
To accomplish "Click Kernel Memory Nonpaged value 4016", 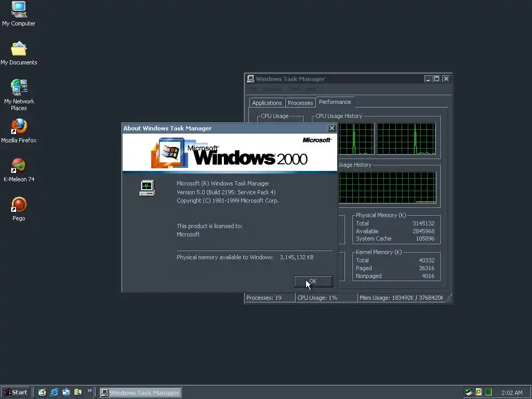I will (x=428, y=276).
